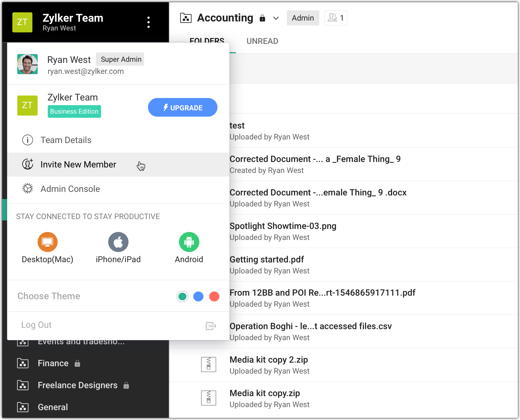Click the Admin role badge
Screen dimensions: 520x420
click(x=303, y=18)
